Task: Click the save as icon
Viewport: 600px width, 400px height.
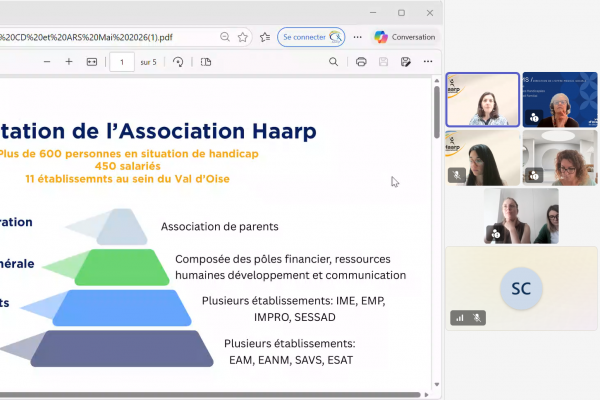Action: [x=406, y=62]
